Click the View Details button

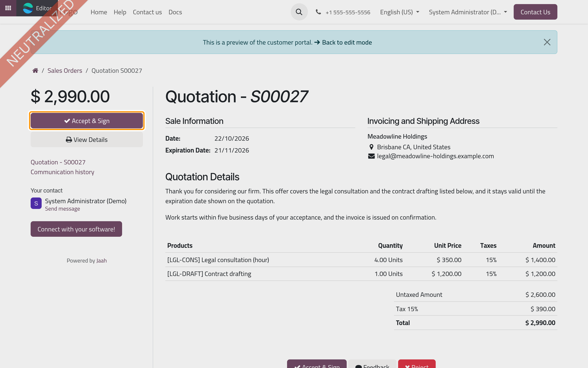[x=87, y=140]
